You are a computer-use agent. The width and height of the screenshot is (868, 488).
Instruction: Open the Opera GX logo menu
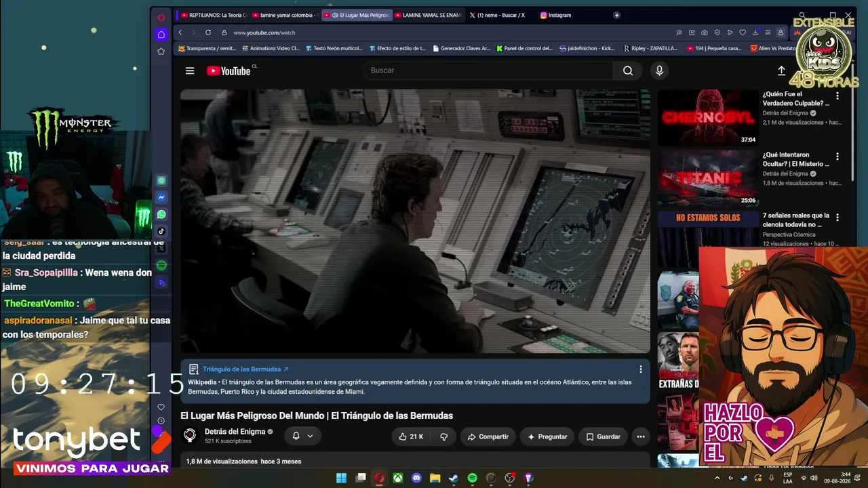pyautogui.click(x=161, y=18)
